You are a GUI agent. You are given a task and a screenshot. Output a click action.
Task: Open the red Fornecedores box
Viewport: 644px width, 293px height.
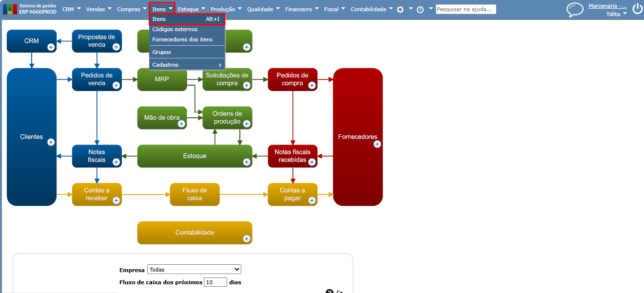pyautogui.click(x=358, y=137)
